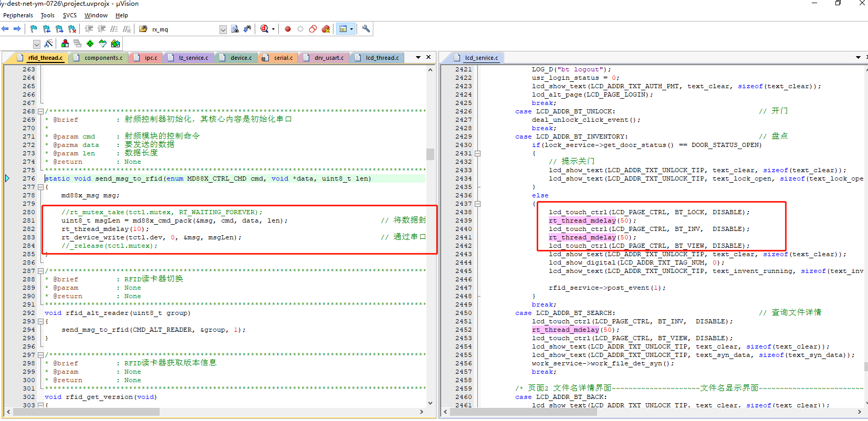
Task: Open the Peripherals menu
Action: pyautogui.click(x=18, y=15)
